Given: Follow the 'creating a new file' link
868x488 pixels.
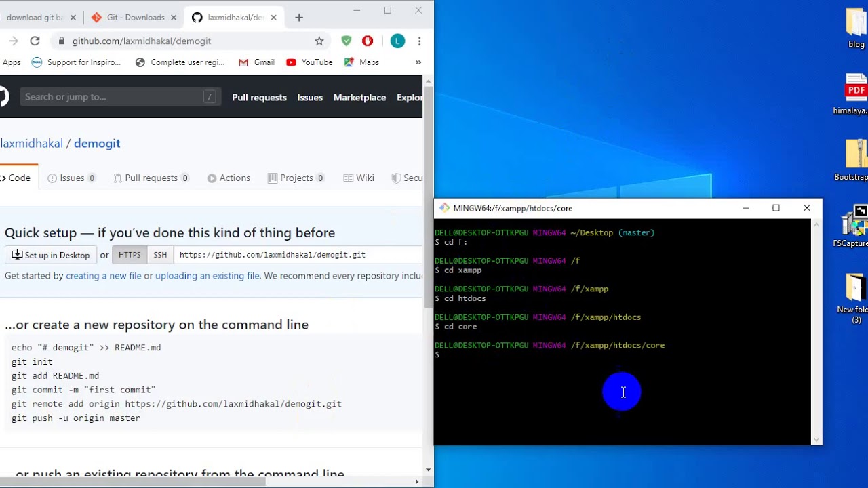Looking at the screenshot, I should [104, 276].
